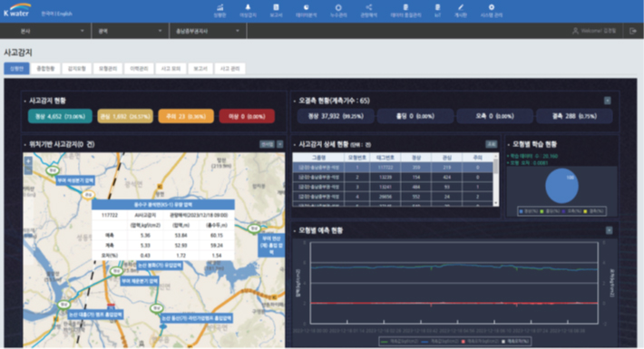The image size is (644, 349).
Task: Collapse the 위치기반 사고감지 map panel
Action: pyautogui.click(x=279, y=144)
